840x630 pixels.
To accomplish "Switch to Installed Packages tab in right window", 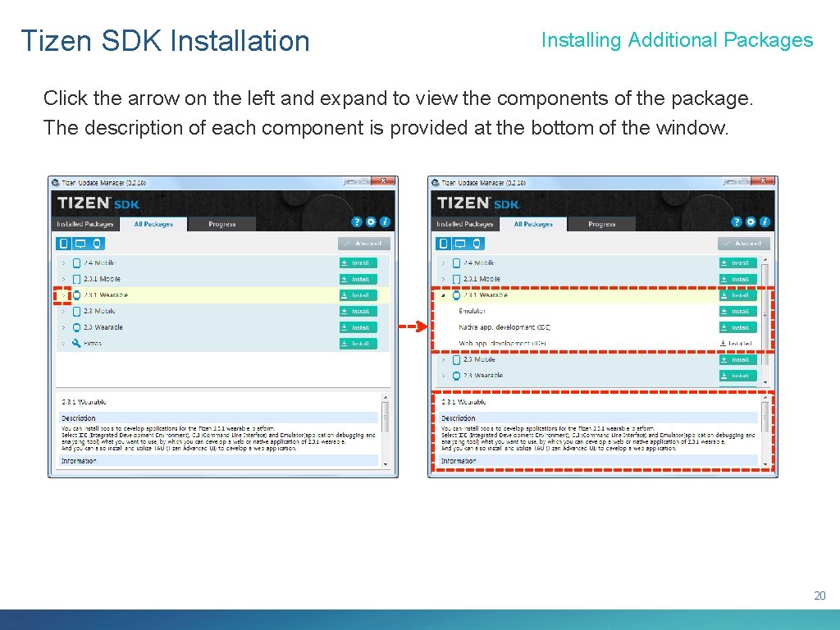I will click(464, 224).
